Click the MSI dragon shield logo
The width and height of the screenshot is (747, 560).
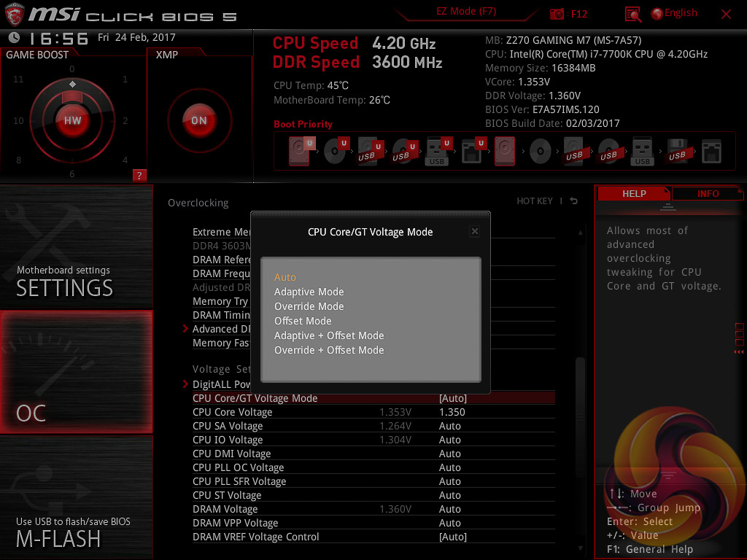click(15, 15)
